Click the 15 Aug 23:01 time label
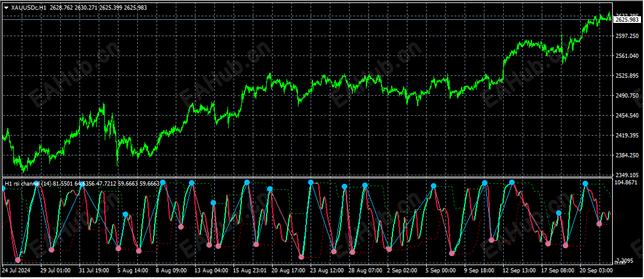The image size is (644, 279). [250, 271]
